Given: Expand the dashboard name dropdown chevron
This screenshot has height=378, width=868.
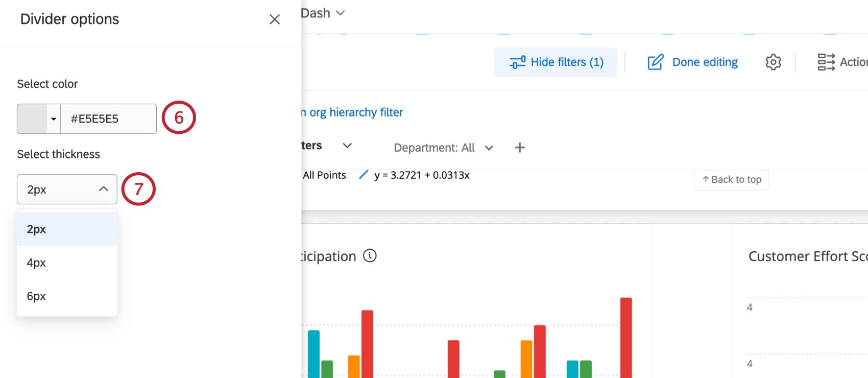Looking at the screenshot, I should [x=341, y=13].
